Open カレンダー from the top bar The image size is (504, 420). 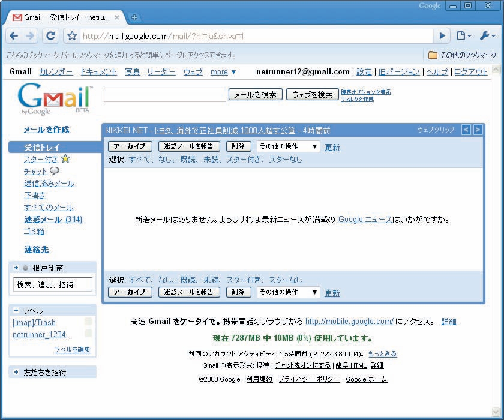56,72
